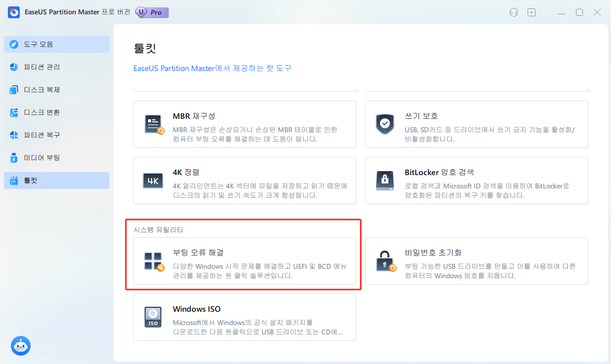This screenshot has height=364, width=611.
Task: Click the 부팅 오류 해결 icon
Action: click(153, 261)
